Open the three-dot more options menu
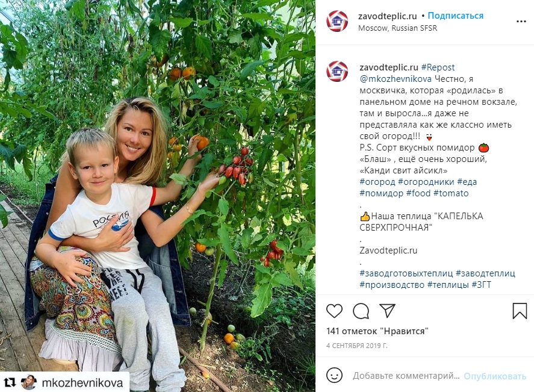 521,22
